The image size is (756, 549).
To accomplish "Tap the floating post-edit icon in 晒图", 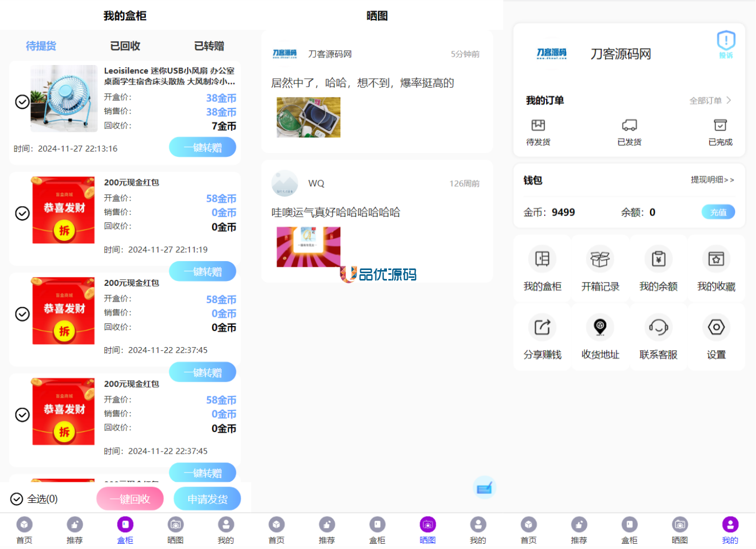I will coord(484,488).
